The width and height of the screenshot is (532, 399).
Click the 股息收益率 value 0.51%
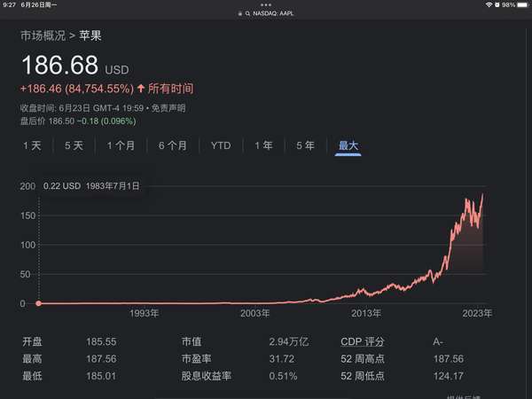[x=283, y=376]
